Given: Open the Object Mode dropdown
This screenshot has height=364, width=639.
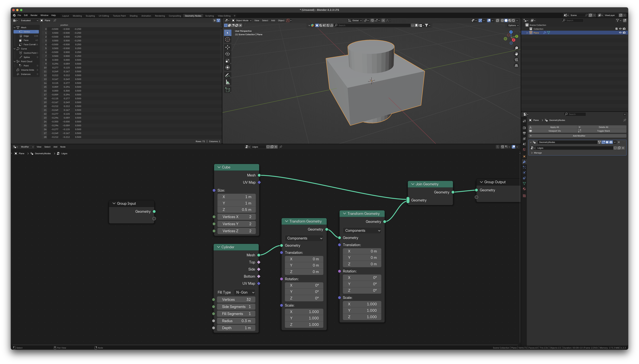Looking at the screenshot, I should (241, 21).
